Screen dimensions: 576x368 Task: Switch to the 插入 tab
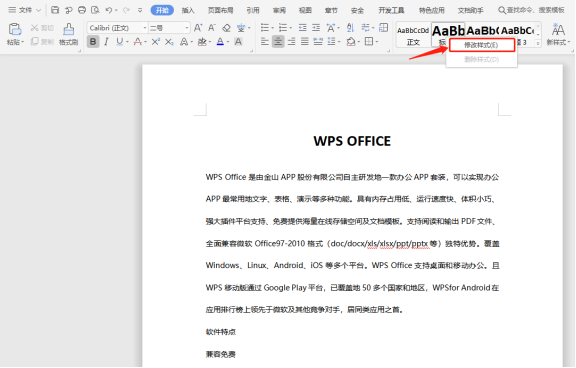click(188, 10)
